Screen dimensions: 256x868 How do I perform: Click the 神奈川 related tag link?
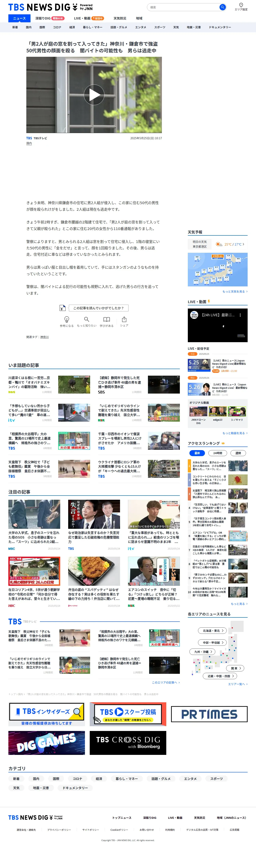(x=44, y=337)
